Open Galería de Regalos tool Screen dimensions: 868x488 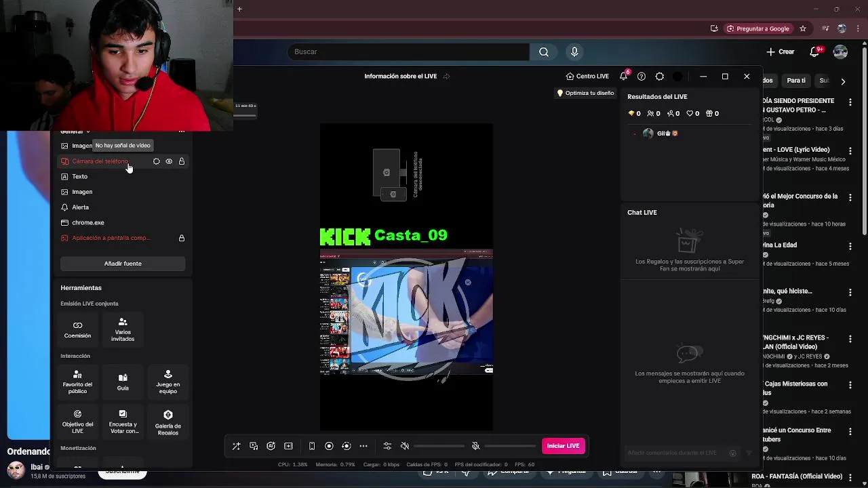pos(168,422)
